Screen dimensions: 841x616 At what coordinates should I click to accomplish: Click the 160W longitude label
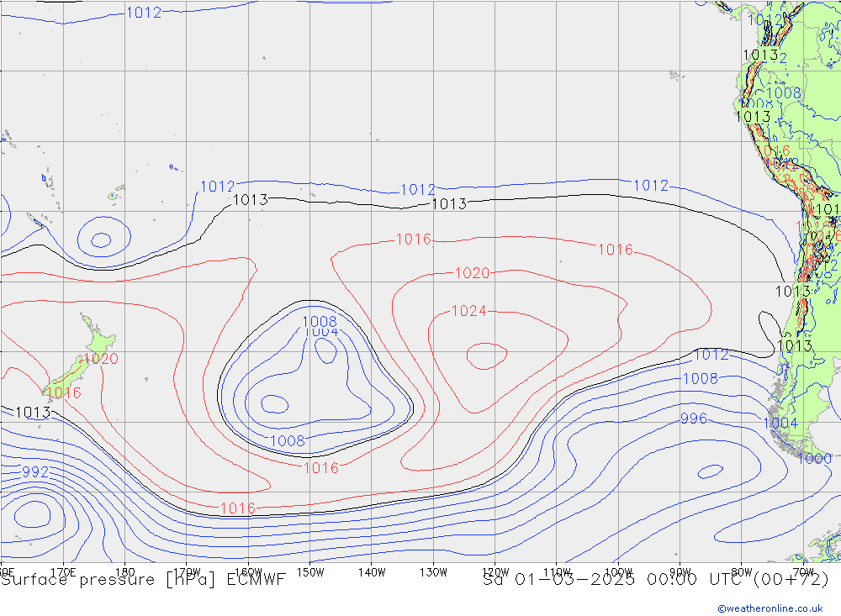point(248,572)
